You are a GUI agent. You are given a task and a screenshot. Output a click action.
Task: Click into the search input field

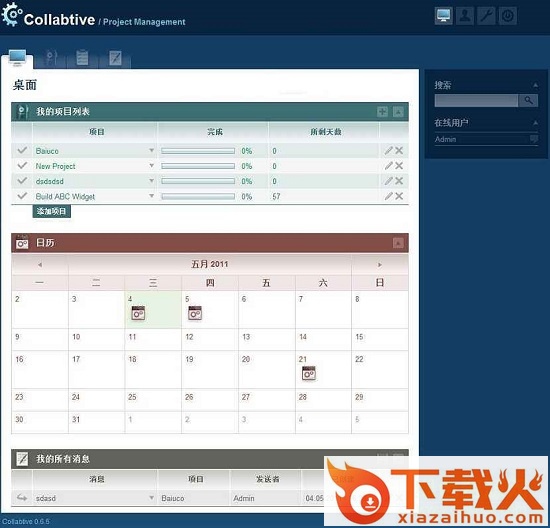tap(476, 101)
